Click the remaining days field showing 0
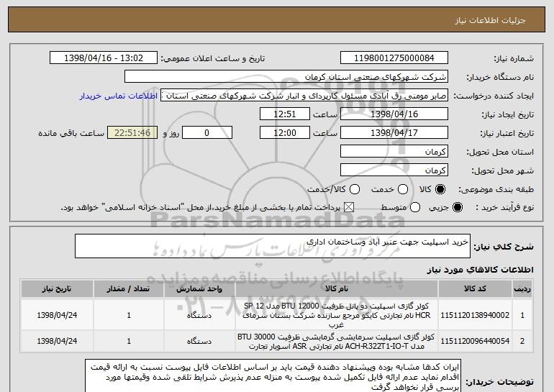This screenshot has height=392, width=554. [207, 133]
